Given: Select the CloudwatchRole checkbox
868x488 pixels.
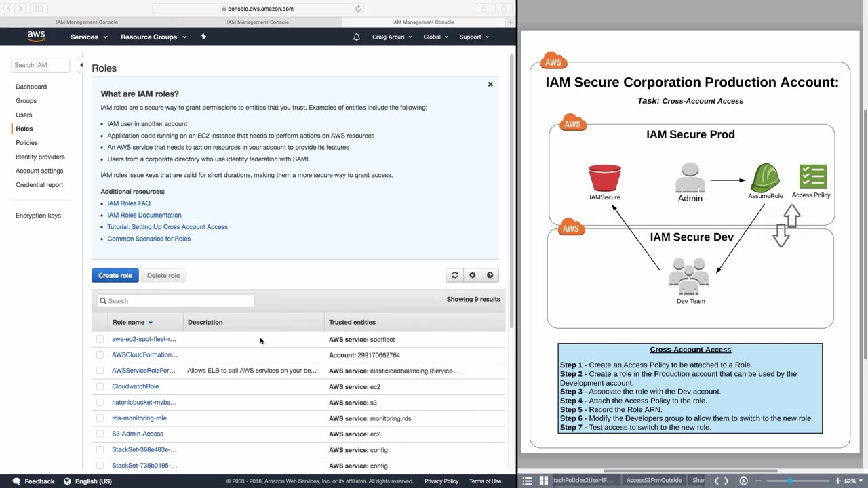Looking at the screenshot, I should coord(100,386).
